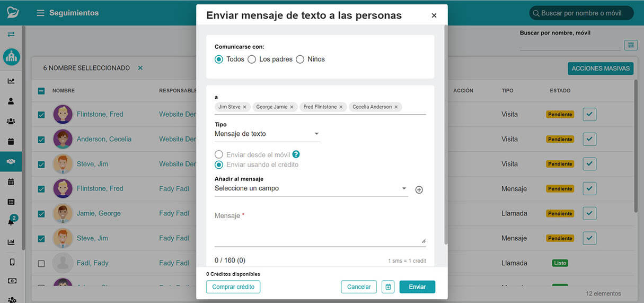
Task: Open the Tipo Mensaje de texto dropdown
Action: coord(267,134)
